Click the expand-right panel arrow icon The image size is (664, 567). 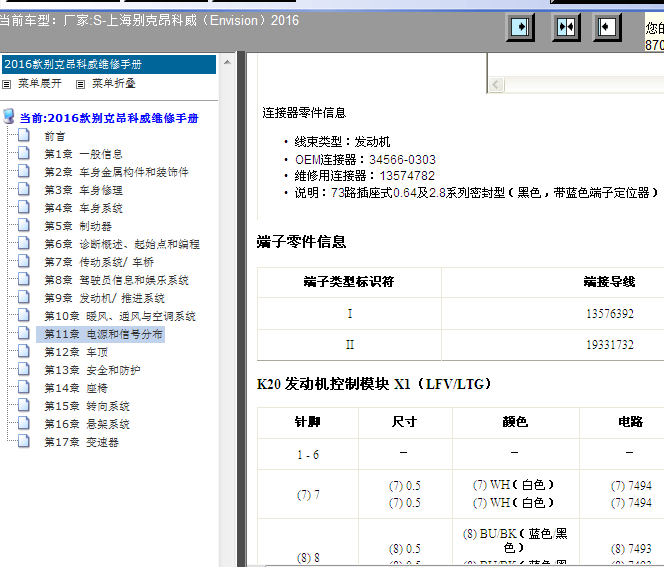click(520, 28)
